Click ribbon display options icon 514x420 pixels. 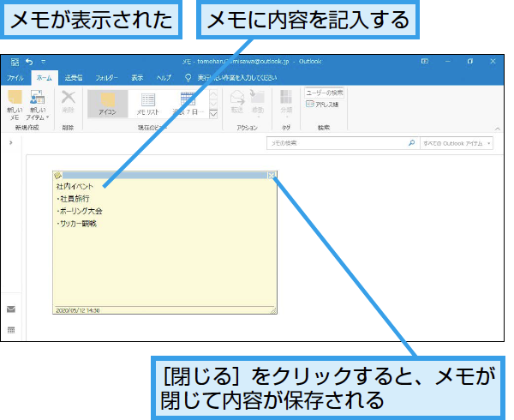(425, 62)
